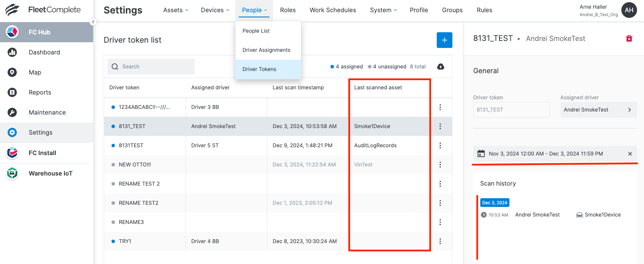Open the kebab menu on the 8131TEST row
This screenshot has width=644, height=264.
[x=440, y=145]
